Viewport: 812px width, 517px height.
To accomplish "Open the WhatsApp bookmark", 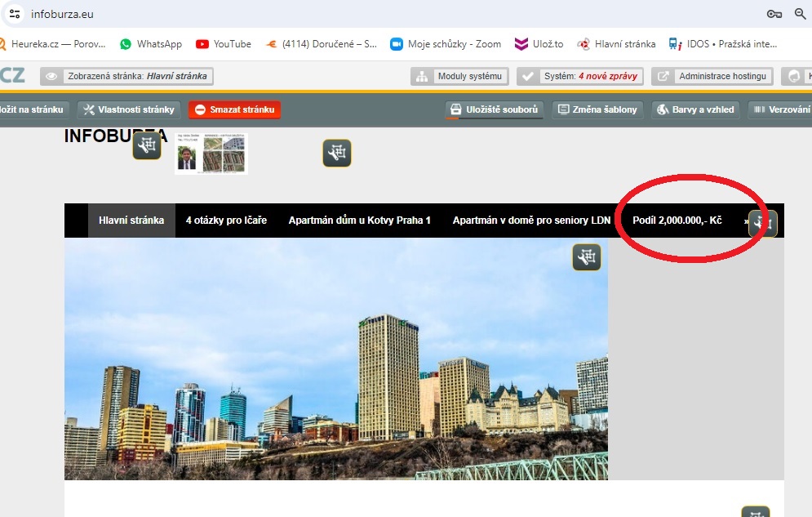I will click(151, 44).
